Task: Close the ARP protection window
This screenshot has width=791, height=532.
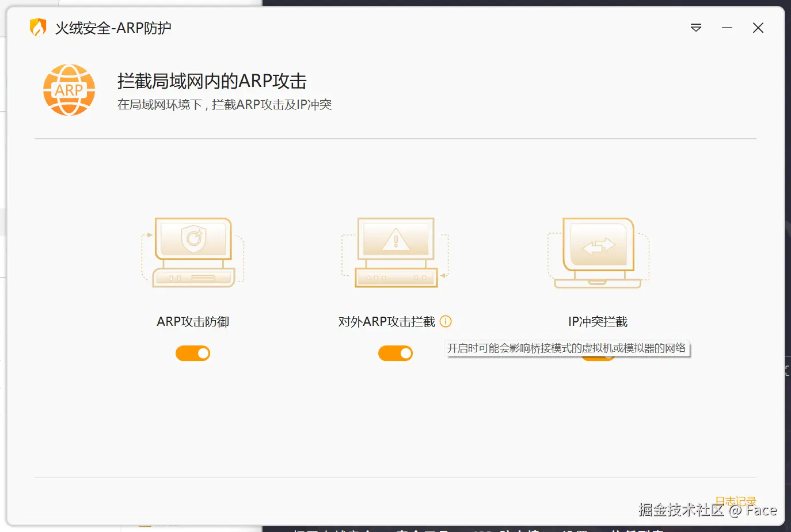Action: tap(758, 28)
